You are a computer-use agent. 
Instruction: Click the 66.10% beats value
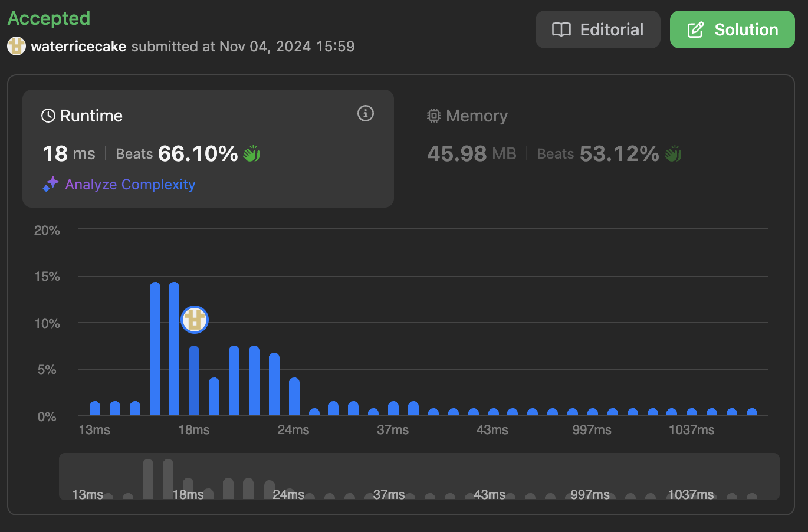198,154
